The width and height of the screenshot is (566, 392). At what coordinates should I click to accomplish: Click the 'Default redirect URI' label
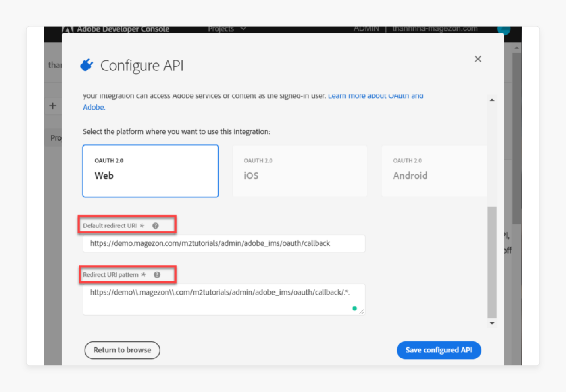(109, 225)
